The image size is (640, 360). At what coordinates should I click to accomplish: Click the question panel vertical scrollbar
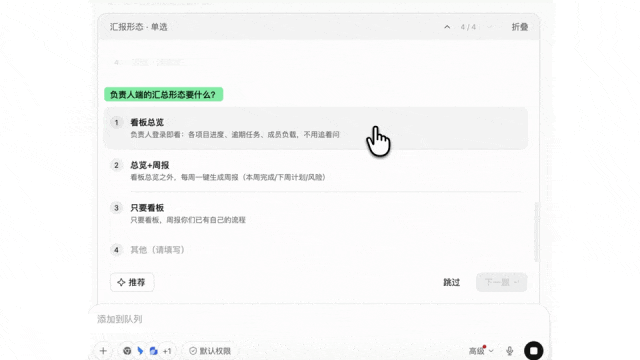537,232
